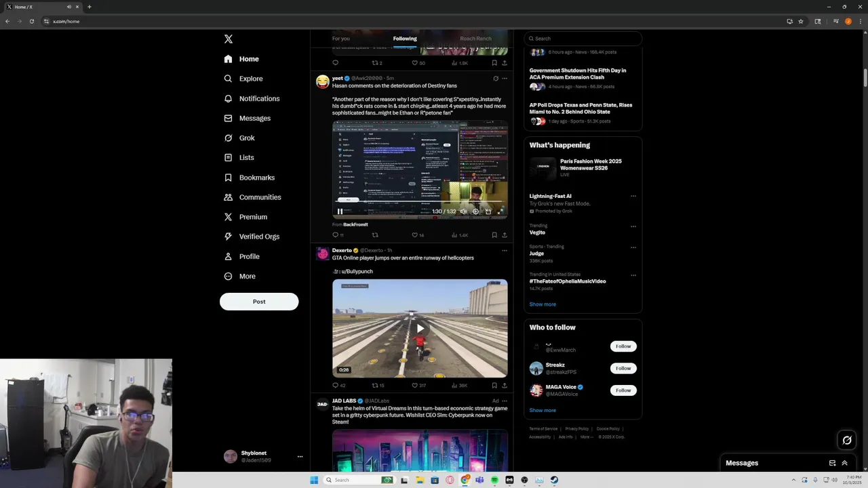868x488 pixels.
Task: Open Bookmarks in the sidebar
Action: click(x=249, y=178)
